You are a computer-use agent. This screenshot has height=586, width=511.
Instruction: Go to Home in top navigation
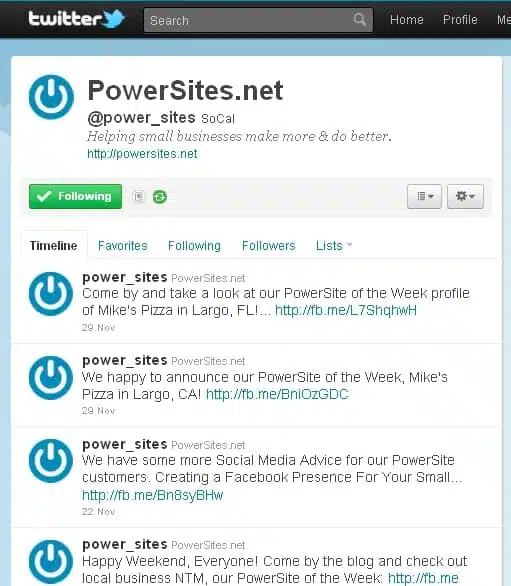pyautogui.click(x=407, y=19)
